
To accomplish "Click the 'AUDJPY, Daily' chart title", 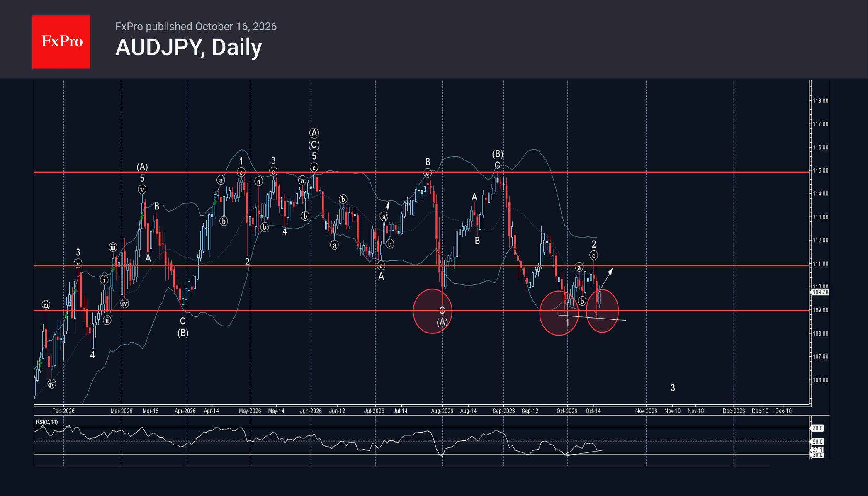I will pyautogui.click(x=189, y=47).
